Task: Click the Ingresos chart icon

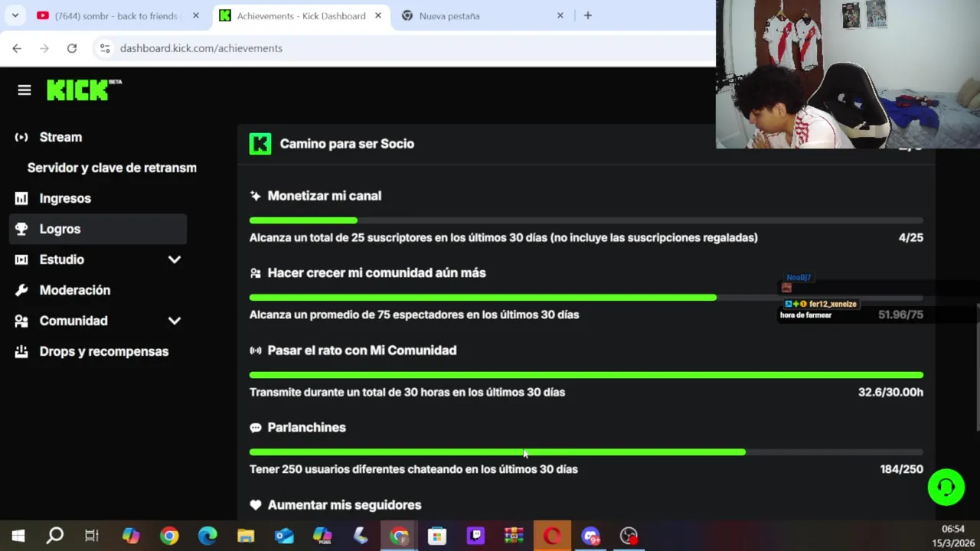Action: click(21, 198)
